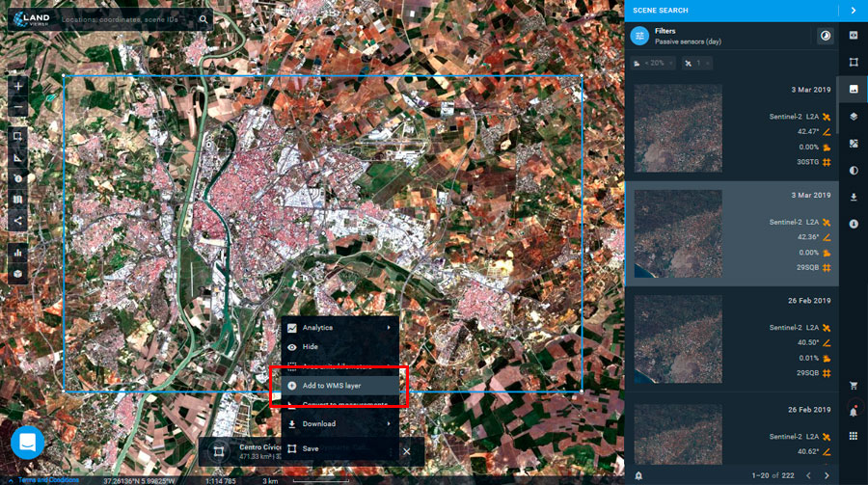Open the contrast adjustment tab in sidebar

point(854,171)
